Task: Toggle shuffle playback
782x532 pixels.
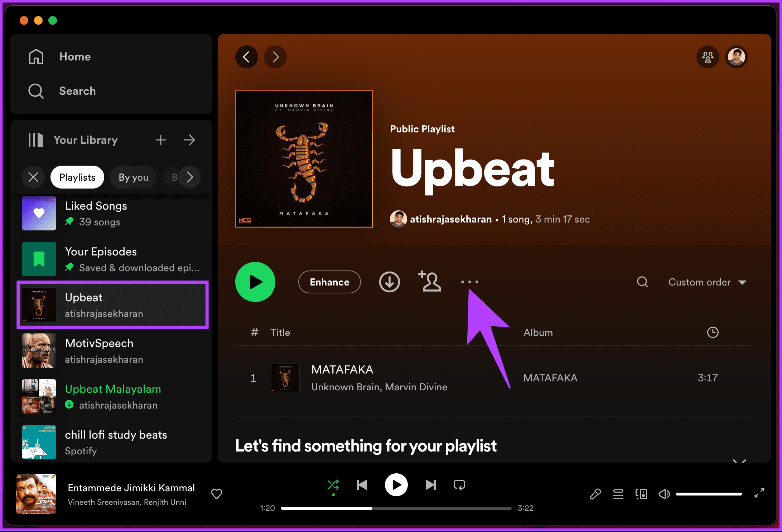Action: click(x=333, y=485)
